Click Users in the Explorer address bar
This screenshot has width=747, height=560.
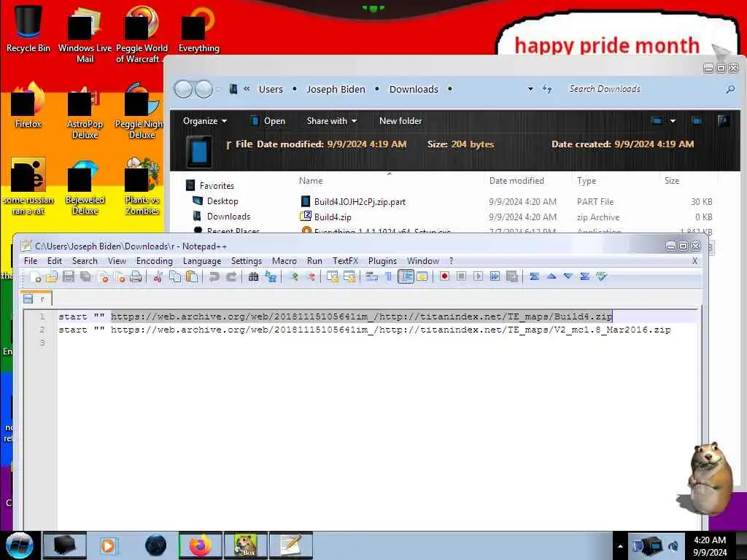click(271, 89)
